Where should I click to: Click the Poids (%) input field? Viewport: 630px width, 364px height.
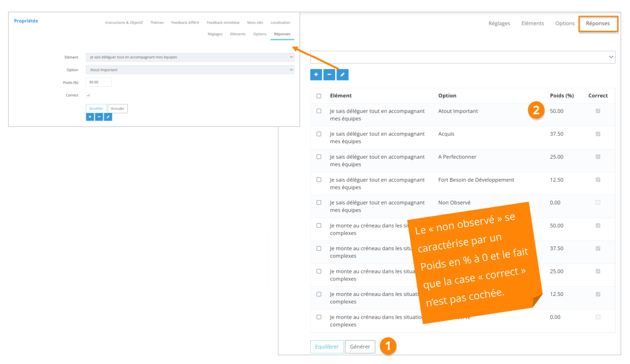click(99, 82)
